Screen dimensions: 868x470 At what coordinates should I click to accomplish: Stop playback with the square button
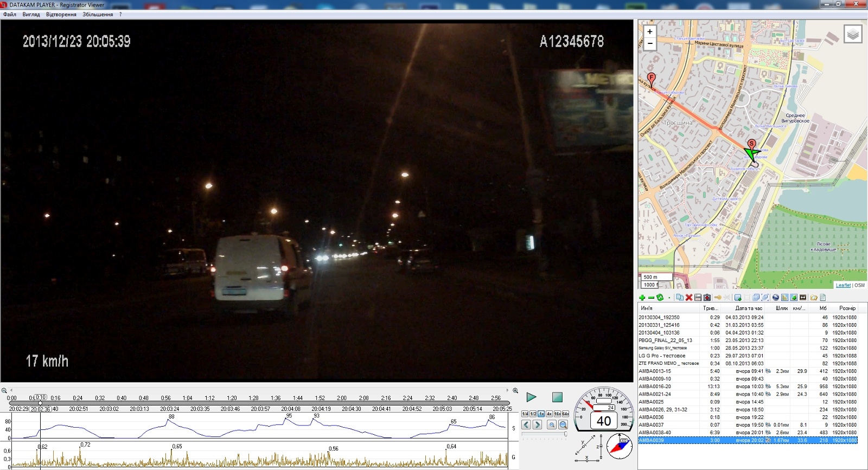click(x=557, y=397)
